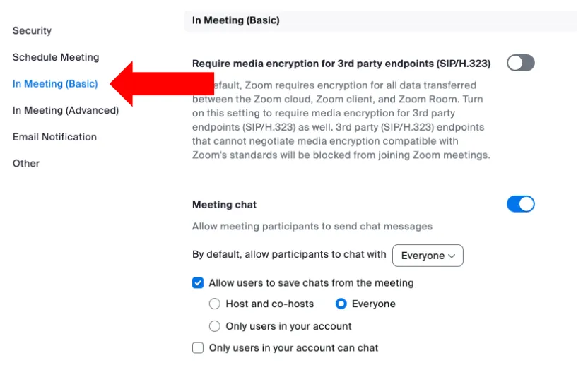Go to Schedule Meeting settings

point(56,57)
